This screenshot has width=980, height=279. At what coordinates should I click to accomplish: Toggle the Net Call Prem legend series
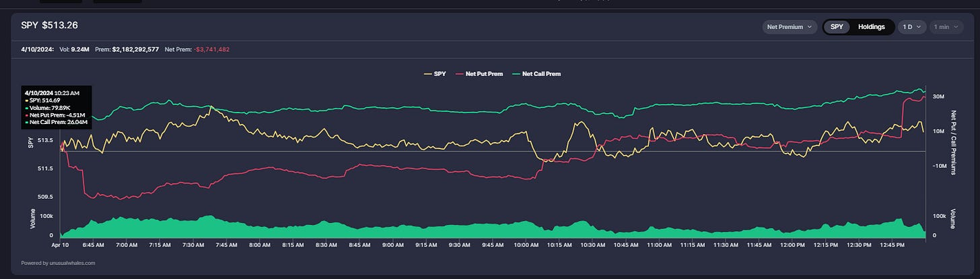tap(536, 73)
